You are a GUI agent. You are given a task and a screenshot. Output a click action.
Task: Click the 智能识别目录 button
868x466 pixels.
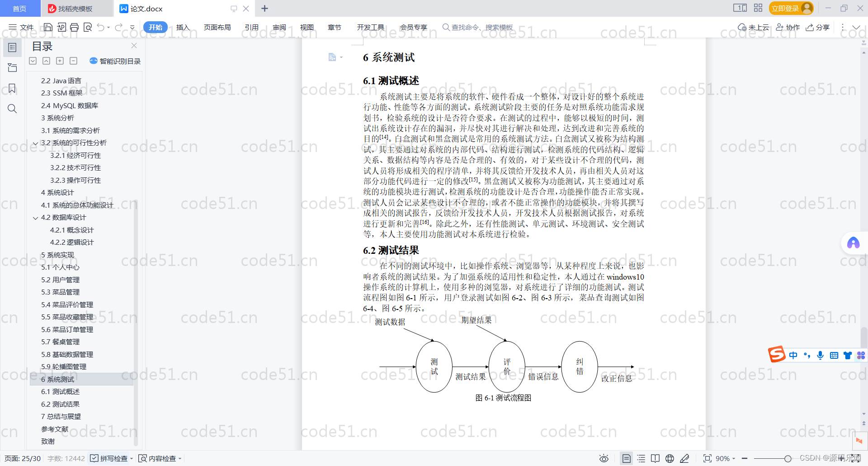[x=115, y=61]
